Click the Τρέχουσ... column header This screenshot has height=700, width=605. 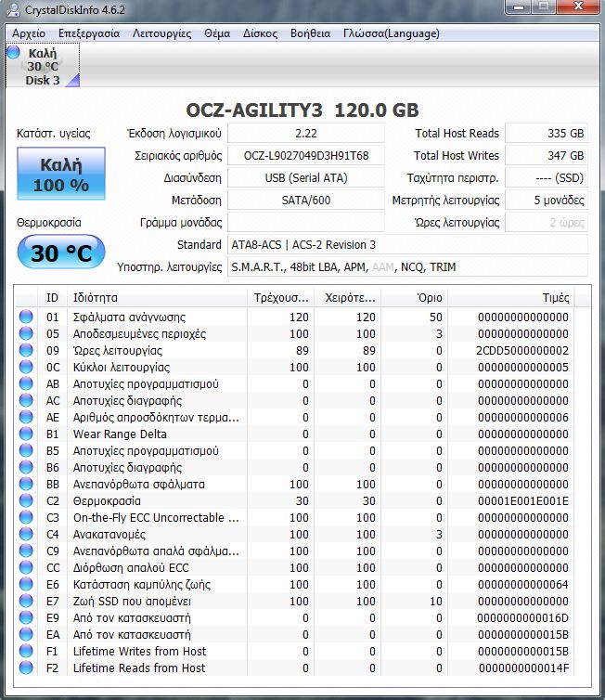(280, 298)
